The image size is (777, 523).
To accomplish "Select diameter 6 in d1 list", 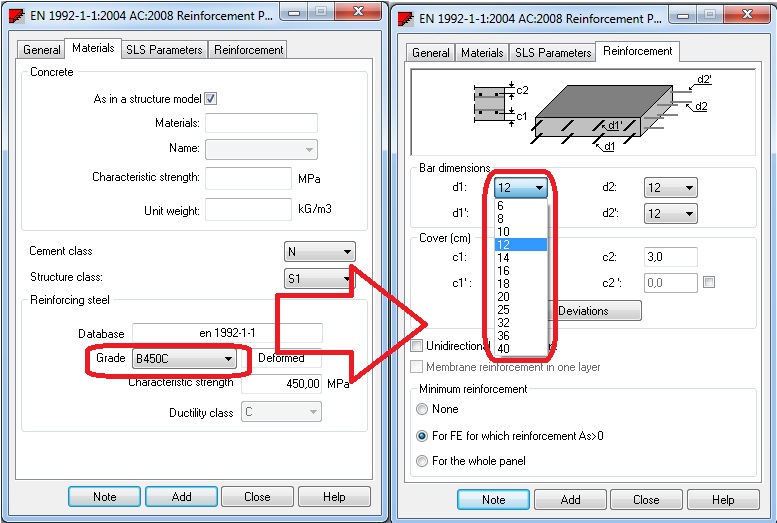I will (521, 205).
